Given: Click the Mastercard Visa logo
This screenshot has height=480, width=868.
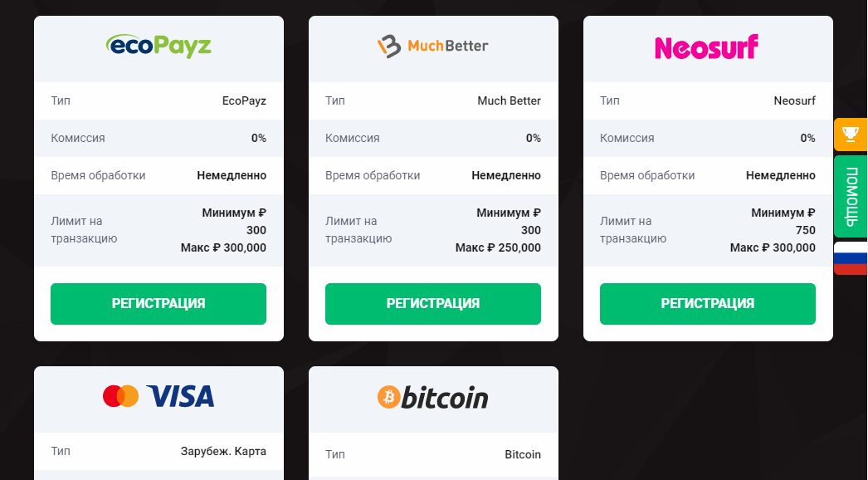Looking at the screenshot, I should pos(158,396).
